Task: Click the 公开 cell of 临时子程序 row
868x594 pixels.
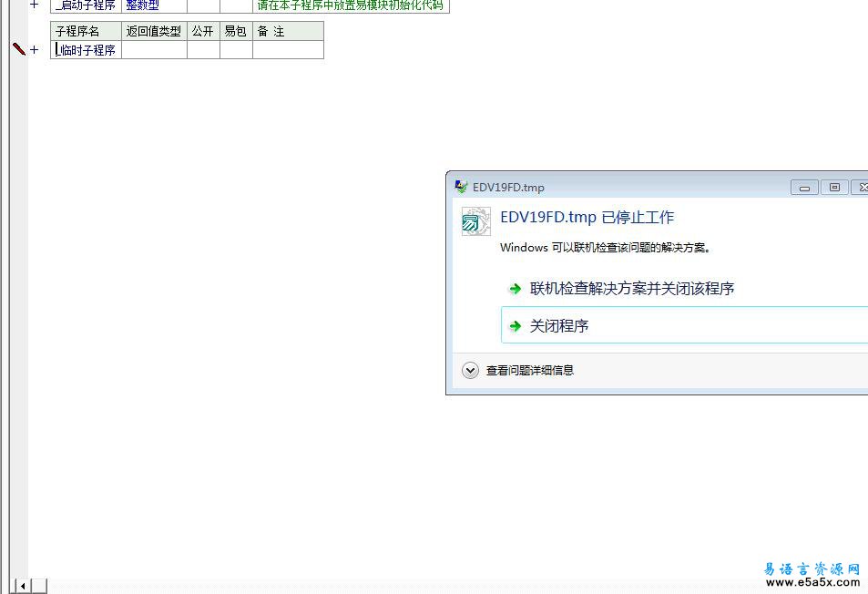Action: point(203,50)
